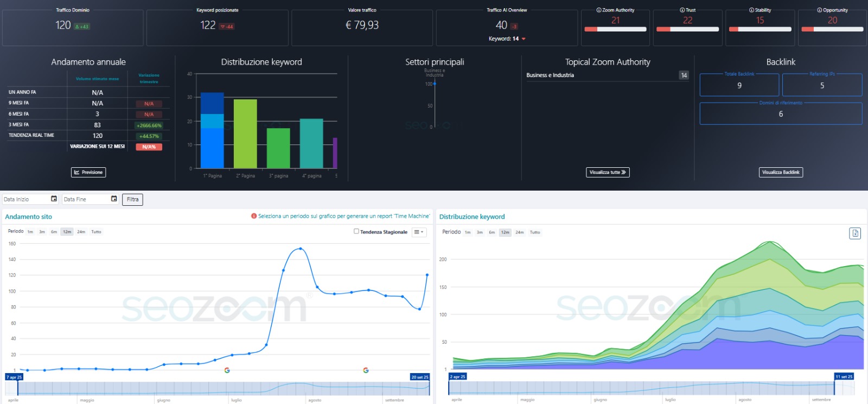The width and height of the screenshot is (868, 404).
Task: Click the Opportunity info icon
Action: (x=819, y=10)
